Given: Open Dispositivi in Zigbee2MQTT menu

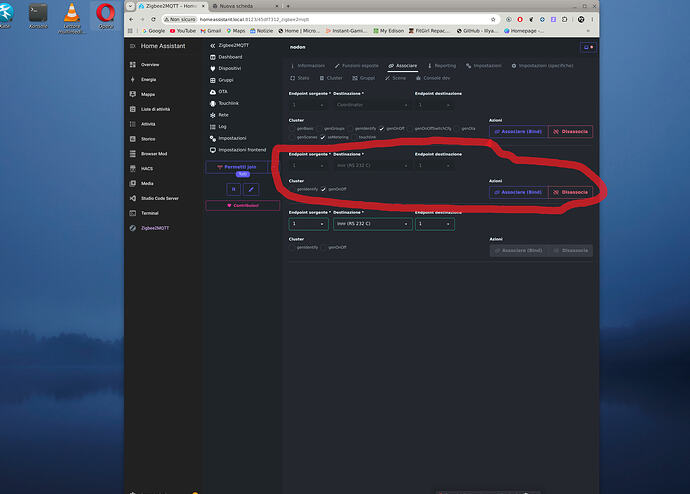Looking at the screenshot, I should (226, 69).
